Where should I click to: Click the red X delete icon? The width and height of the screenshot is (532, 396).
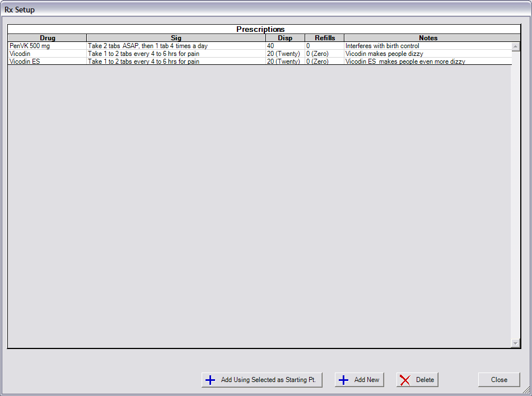point(405,380)
